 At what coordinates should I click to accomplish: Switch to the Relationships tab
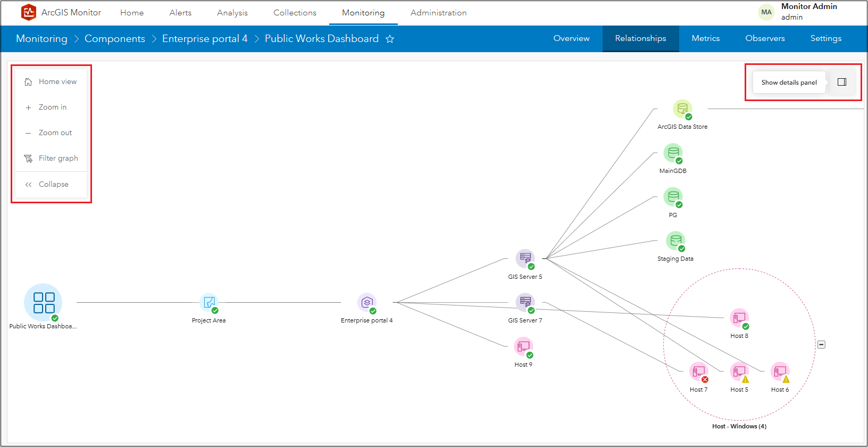tap(641, 38)
